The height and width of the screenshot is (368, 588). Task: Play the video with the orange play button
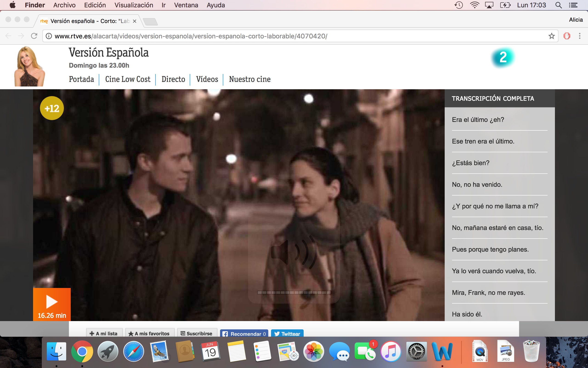click(x=52, y=304)
